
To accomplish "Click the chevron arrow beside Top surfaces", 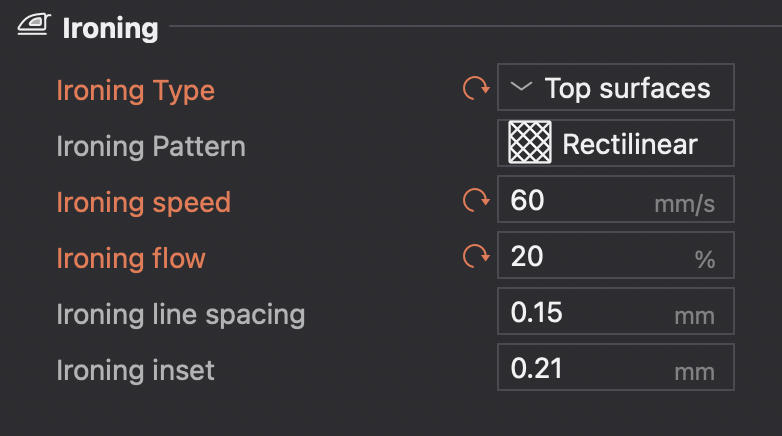I will click(521, 88).
